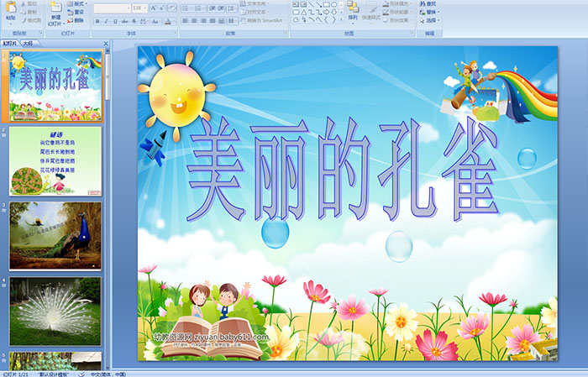Convert text to SmartArt
588x377 pixels.
pos(262,20)
